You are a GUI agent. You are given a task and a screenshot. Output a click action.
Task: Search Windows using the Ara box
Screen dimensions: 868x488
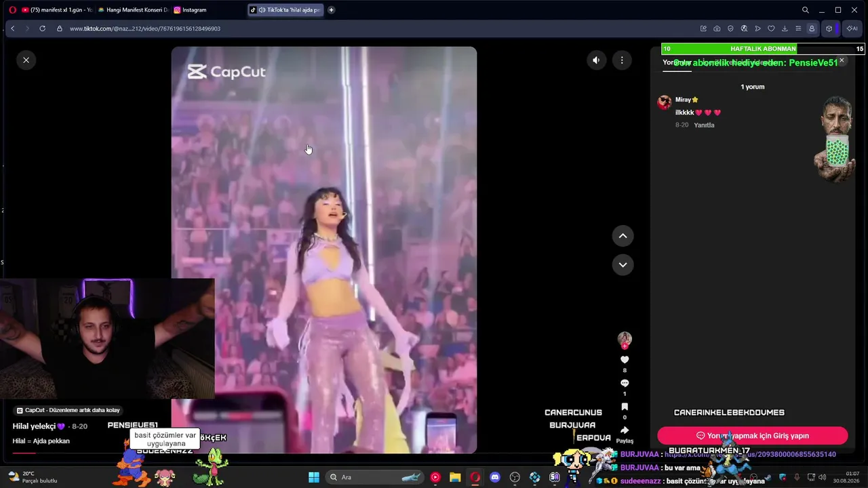tap(374, 477)
